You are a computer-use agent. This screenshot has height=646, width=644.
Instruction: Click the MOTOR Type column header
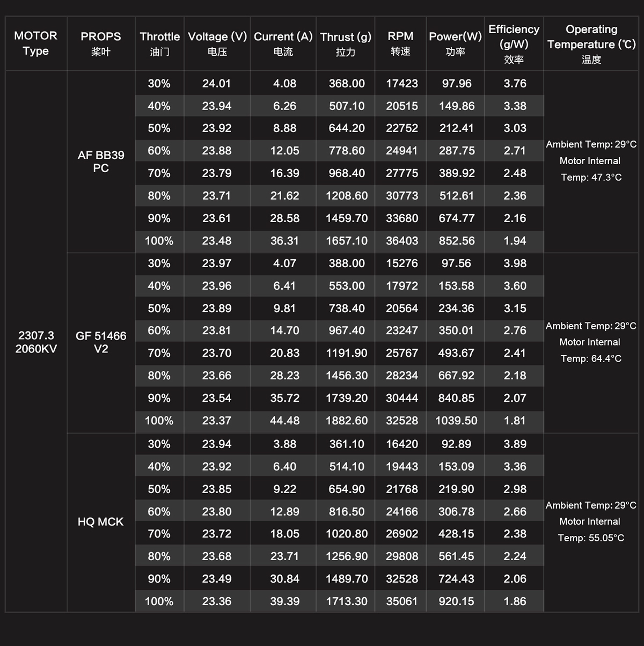(x=35, y=43)
